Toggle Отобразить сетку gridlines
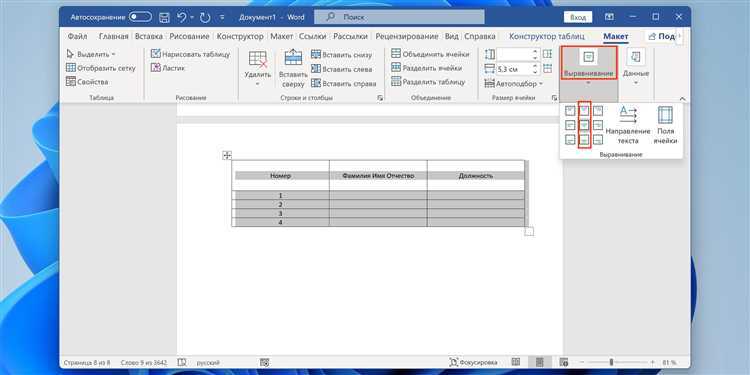Viewport: 750px width, 375px height. tap(101, 68)
